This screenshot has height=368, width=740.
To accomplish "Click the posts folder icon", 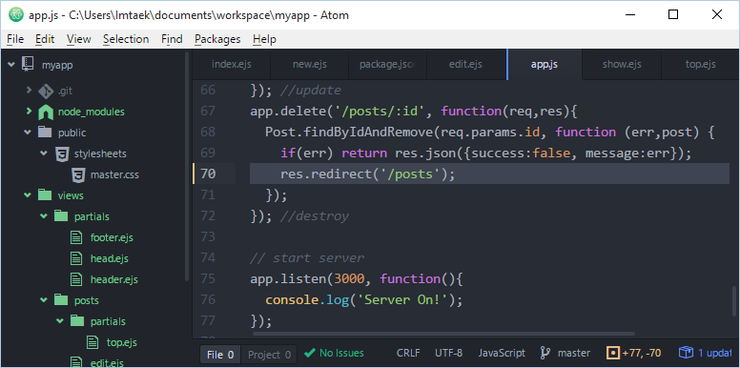I will point(61,300).
